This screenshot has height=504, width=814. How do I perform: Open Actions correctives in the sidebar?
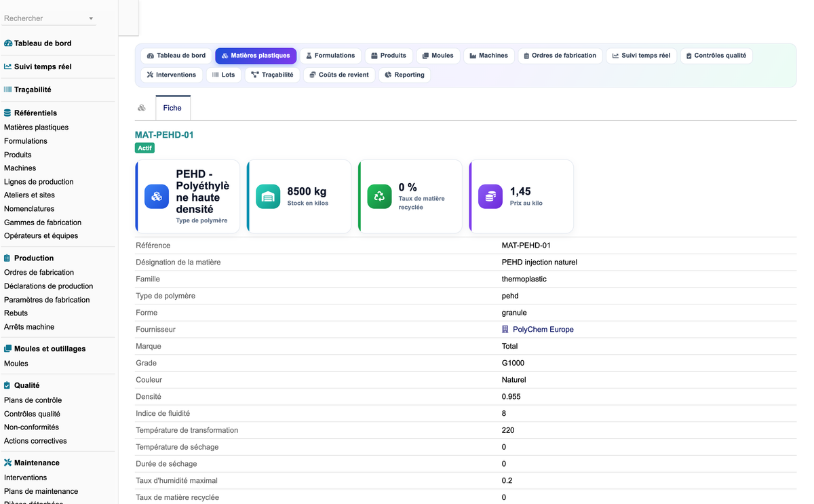pyautogui.click(x=35, y=441)
